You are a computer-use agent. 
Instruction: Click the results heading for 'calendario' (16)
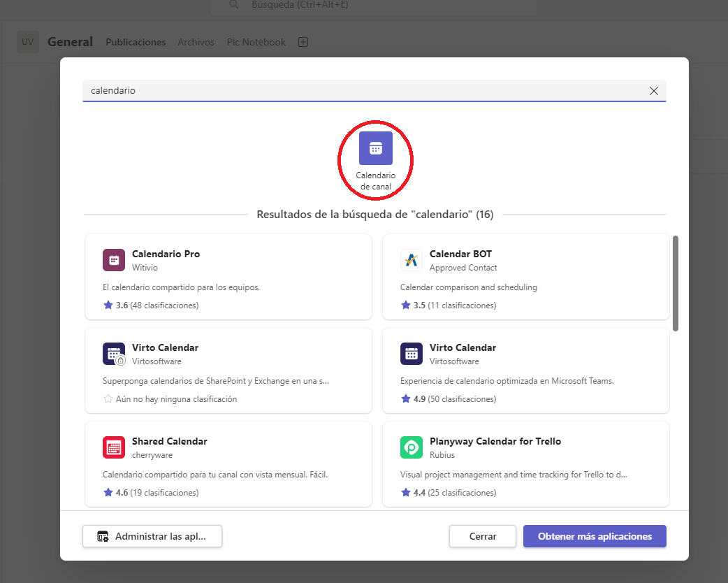(x=375, y=215)
